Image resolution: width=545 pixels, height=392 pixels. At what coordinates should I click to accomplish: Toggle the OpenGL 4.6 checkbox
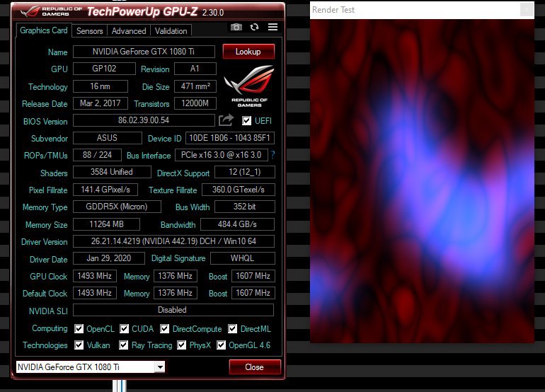[221, 345]
